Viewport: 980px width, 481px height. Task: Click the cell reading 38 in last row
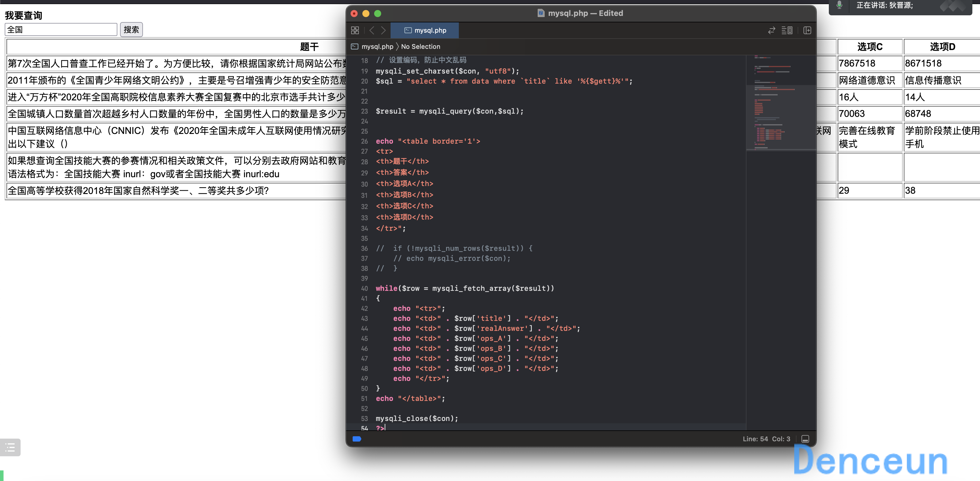[942, 190]
